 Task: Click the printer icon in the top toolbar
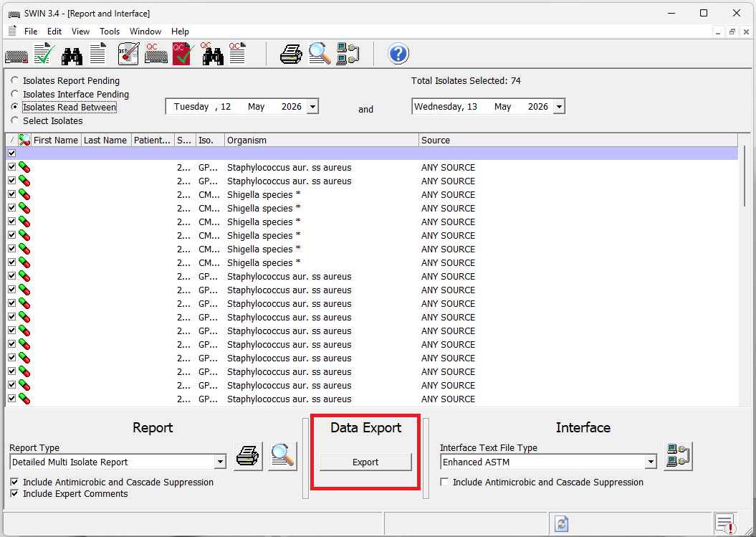click(x=291, y=54)
